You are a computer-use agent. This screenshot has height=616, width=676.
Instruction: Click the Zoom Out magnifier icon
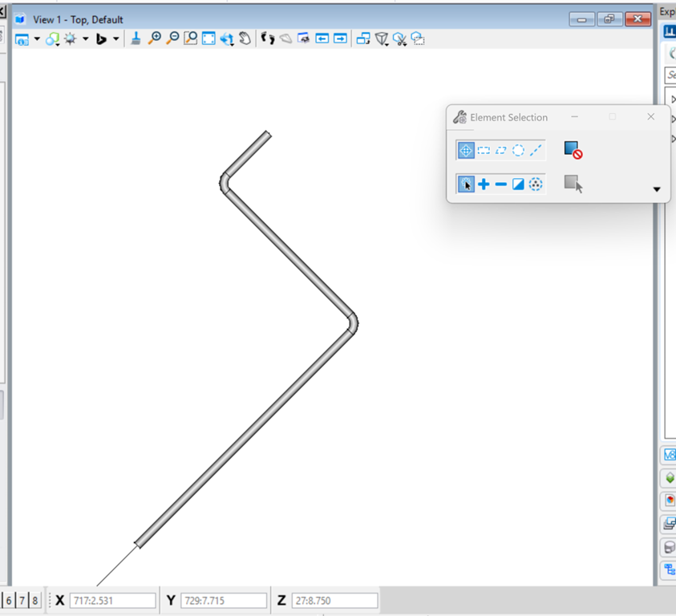pos(172,38)
